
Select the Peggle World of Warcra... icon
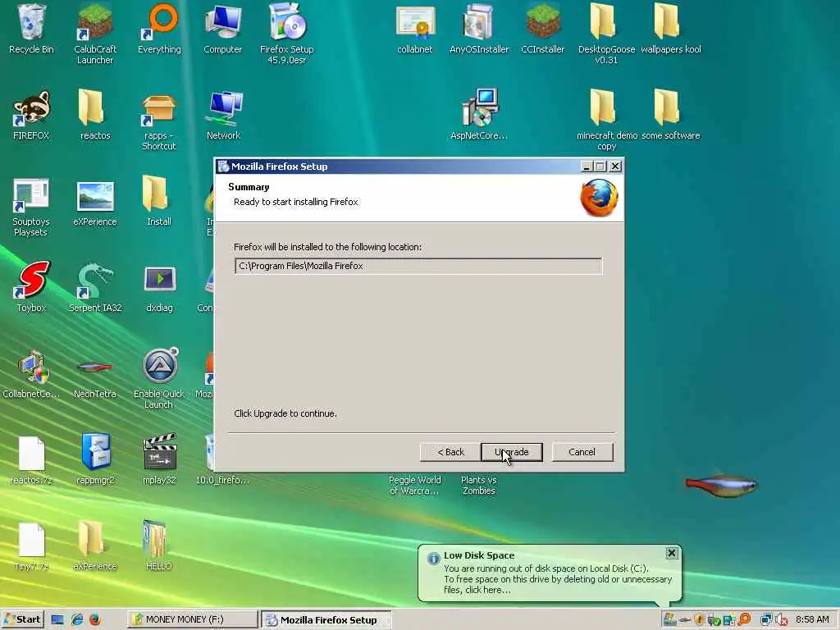tap(414, 485)
